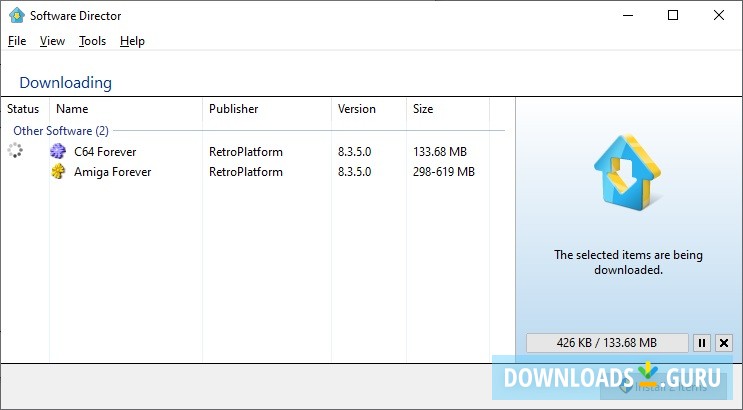The width and height of the screenshot is (743, 410).
Task: Cancel the download with the X button
Action: [724, 343]
